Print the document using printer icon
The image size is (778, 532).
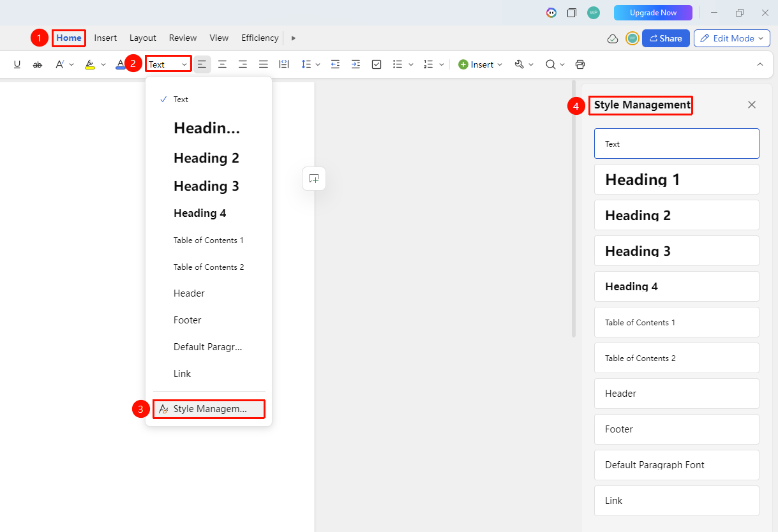pos(580,64)
